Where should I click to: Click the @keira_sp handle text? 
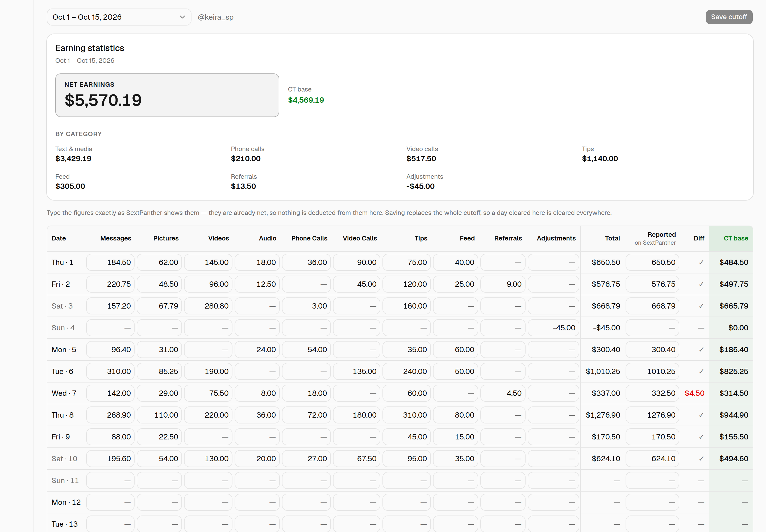[x=215, y=17]
